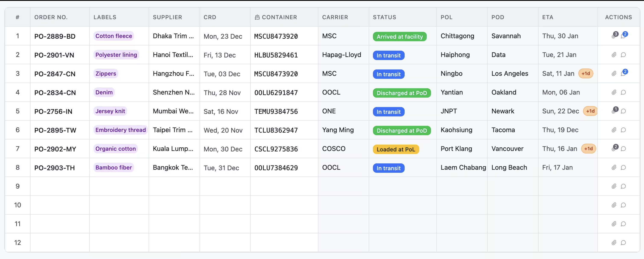Open order PO-2901-VN

point(54,55)
